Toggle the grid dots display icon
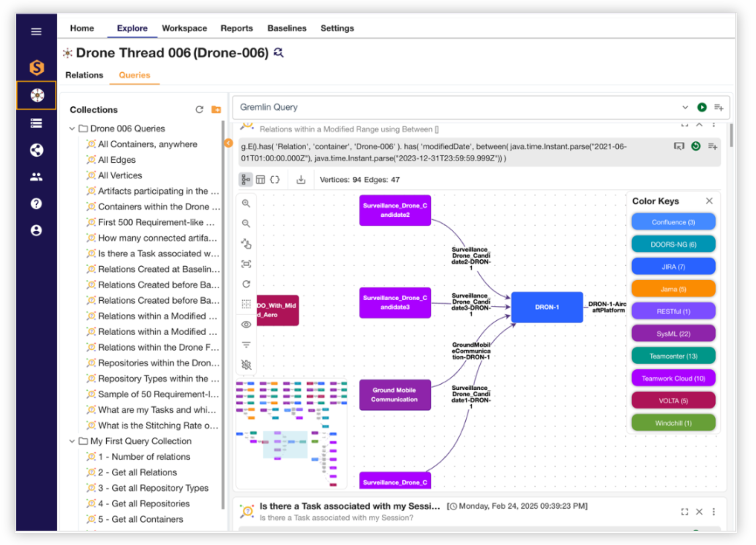The height and width of the screenshot is (545, 756). click(x=246, y=304)
